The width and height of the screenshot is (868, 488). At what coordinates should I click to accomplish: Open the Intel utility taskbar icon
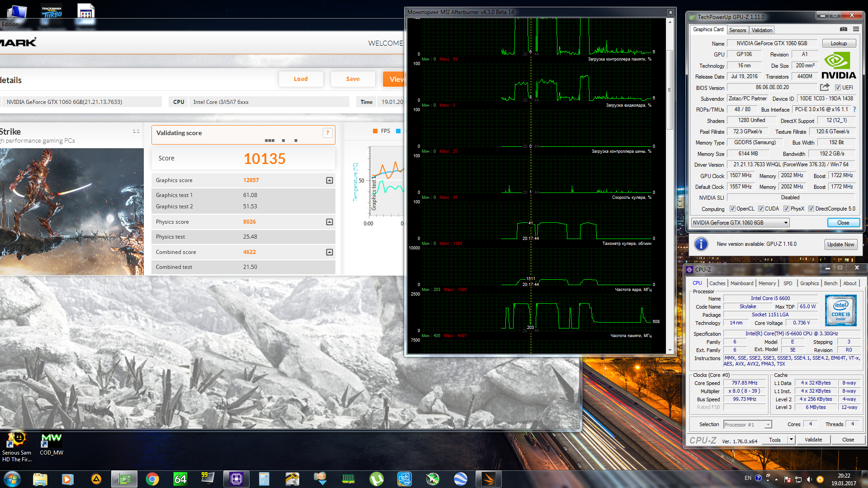point(405,479)
